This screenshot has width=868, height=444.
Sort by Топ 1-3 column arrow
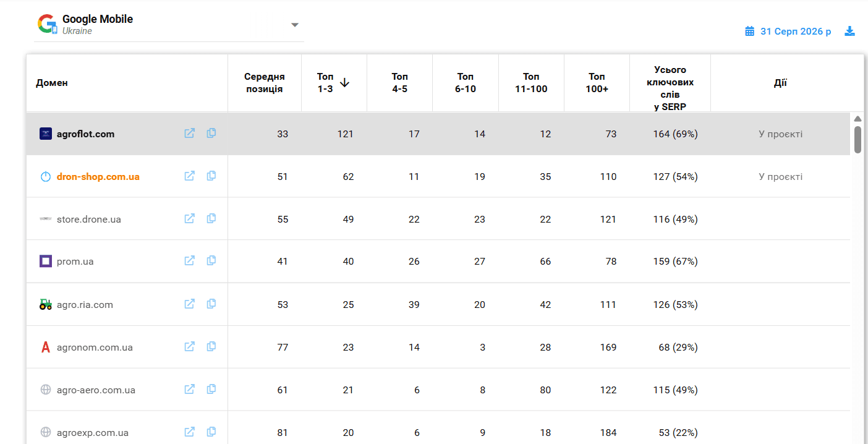345,82
